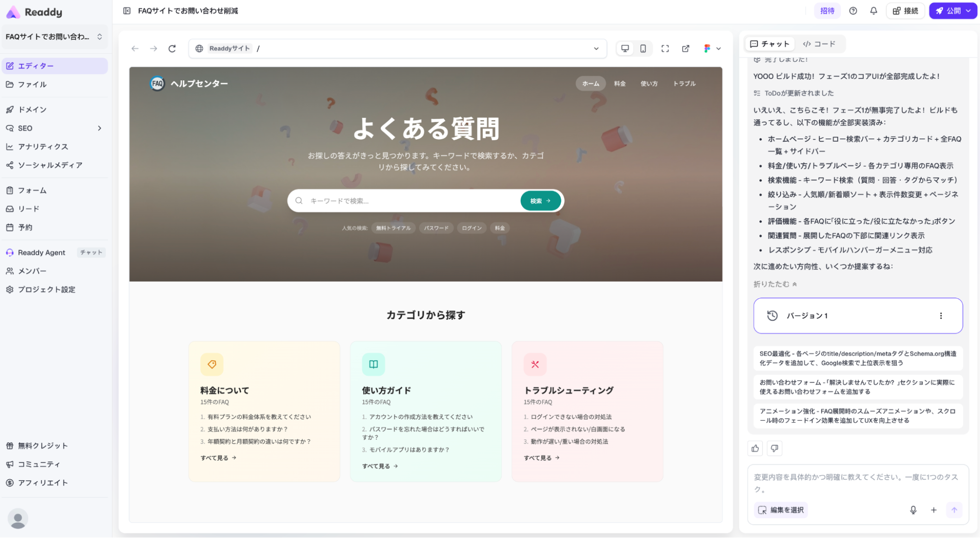
Task: Click the ログイン popular search tag
Action: point(472,228)
